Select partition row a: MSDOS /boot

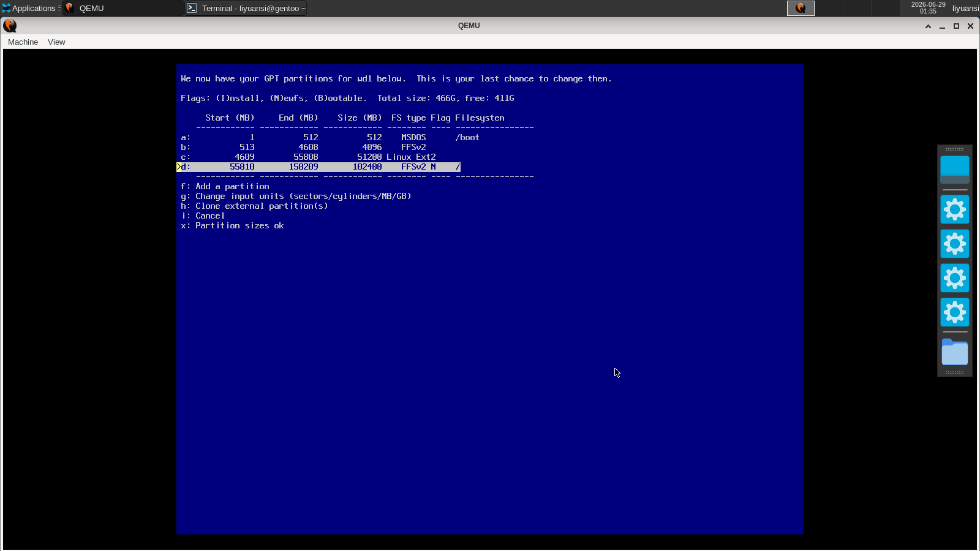click(330, 138)
